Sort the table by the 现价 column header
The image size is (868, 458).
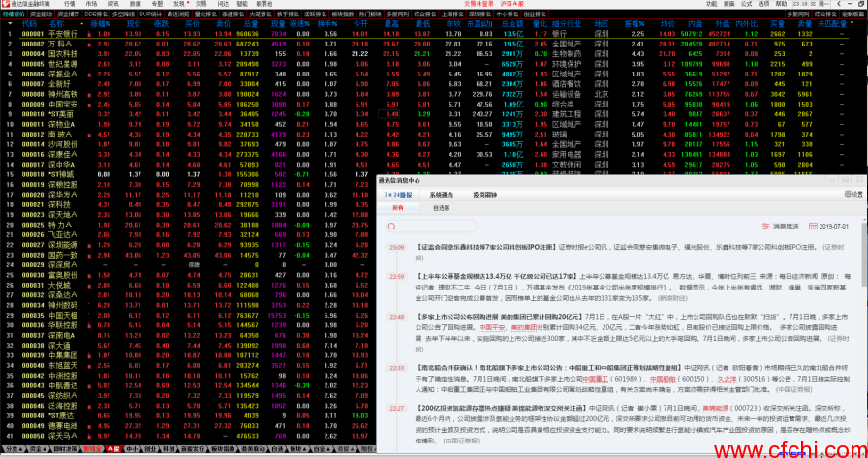(x=134, y=24)
